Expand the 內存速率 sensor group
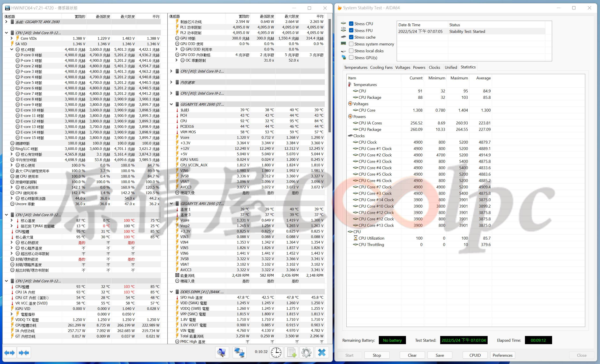 171,83
